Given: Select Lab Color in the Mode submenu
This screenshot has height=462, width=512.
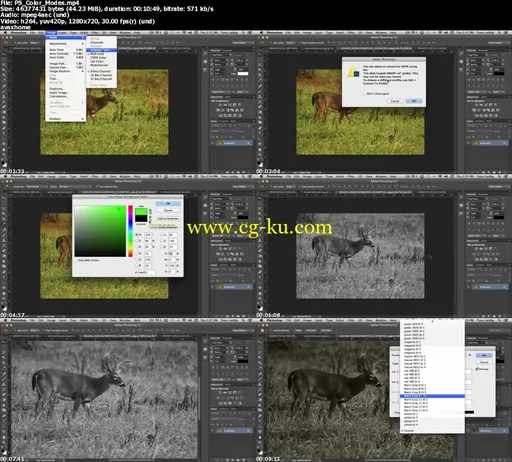Looking at the screenshot, I should tap(101, 61).
